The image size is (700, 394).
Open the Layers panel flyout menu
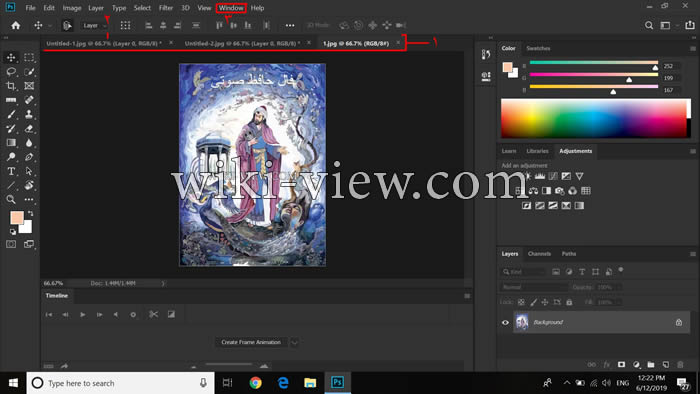tap(693, 254)
